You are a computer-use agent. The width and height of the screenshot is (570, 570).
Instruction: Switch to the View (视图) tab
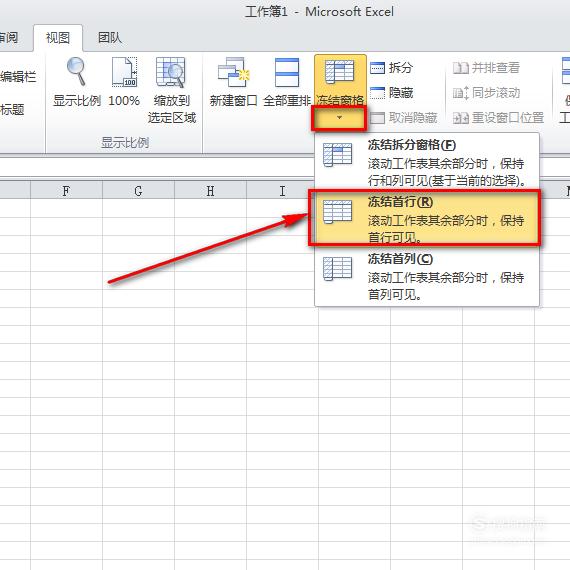click(58, 38)
